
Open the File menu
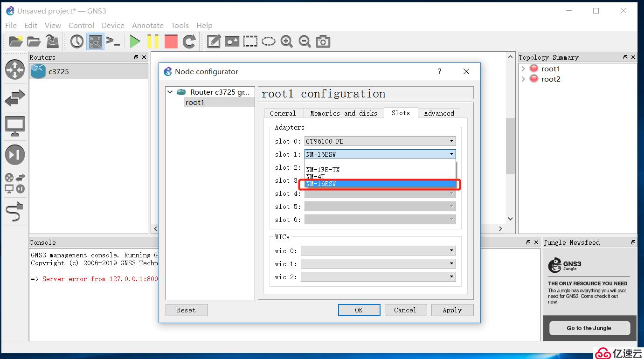pyautogui.click(x=11, y=25)
